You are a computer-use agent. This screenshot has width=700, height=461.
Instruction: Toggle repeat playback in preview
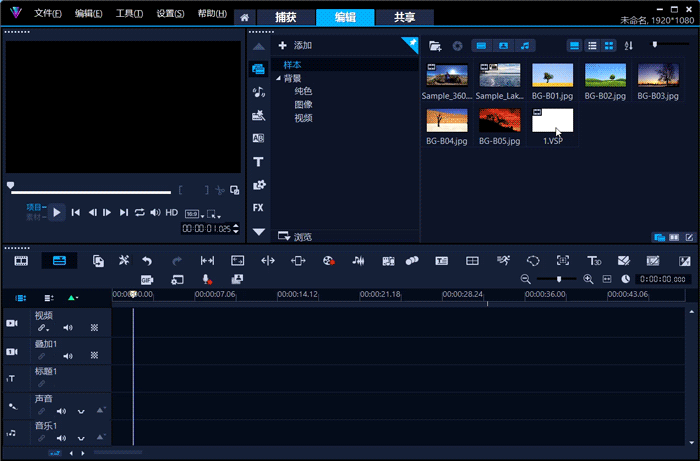140,212
